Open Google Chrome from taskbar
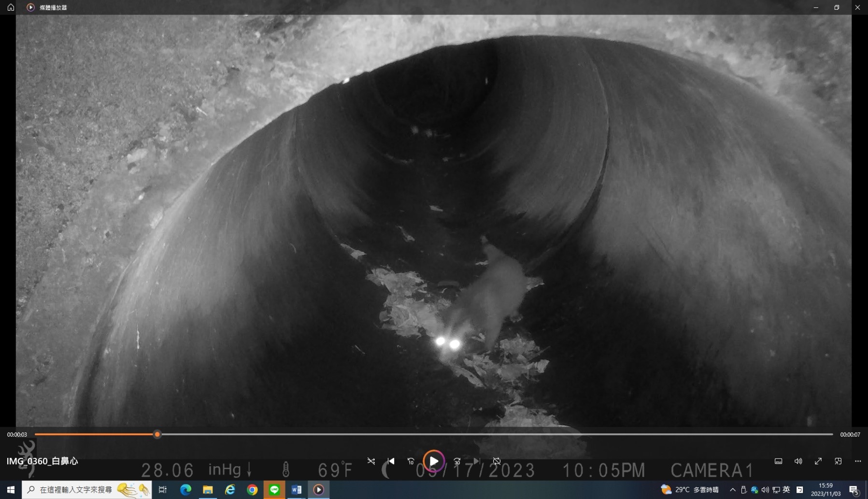 point(252,490)
